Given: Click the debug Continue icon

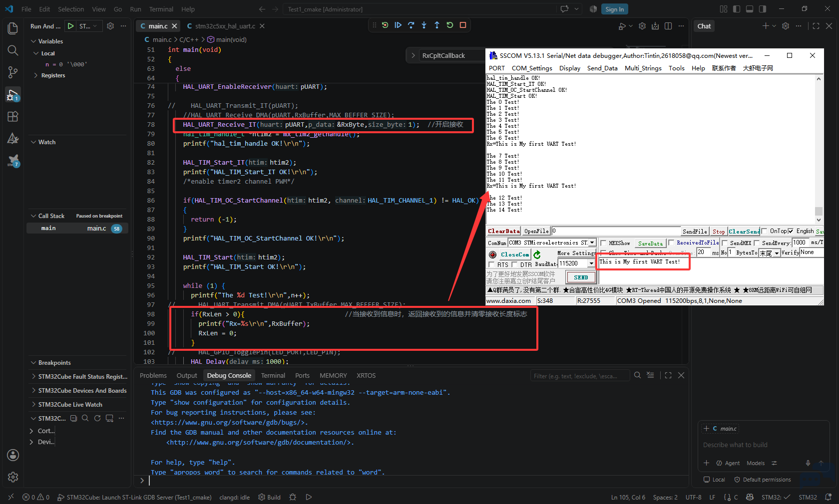Looking at the screenshot, I should (x=398, y=25).
